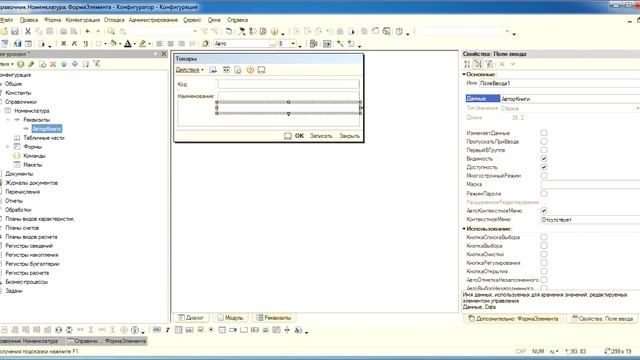Click the Cut scissors icon in the toolbar

click(x=28, y=31)
